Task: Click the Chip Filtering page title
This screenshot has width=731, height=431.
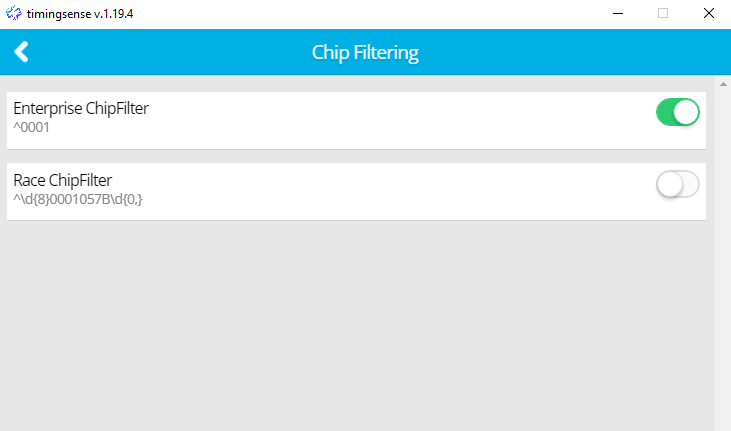Action: pos(365,53)
